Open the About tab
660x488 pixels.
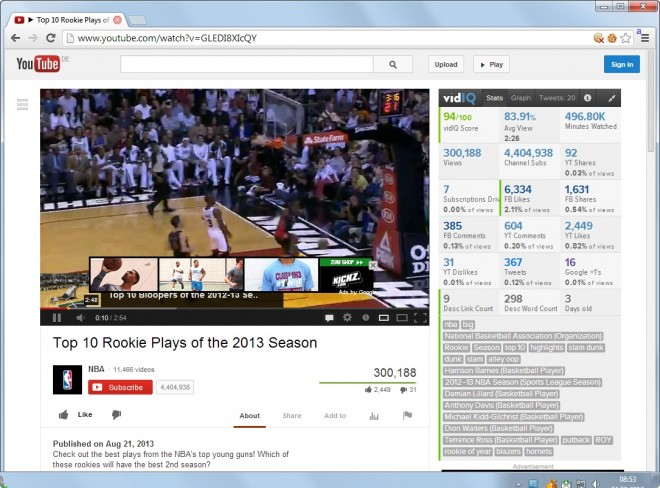(x=250, y=416)
